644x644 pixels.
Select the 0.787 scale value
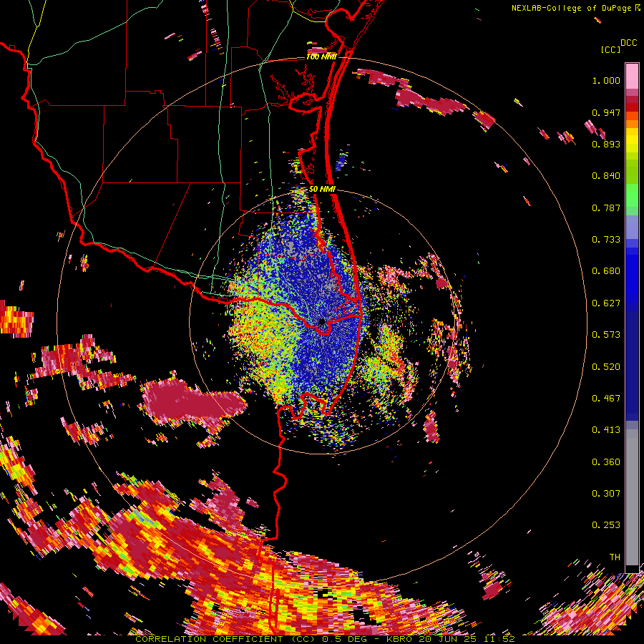point(606,208)
